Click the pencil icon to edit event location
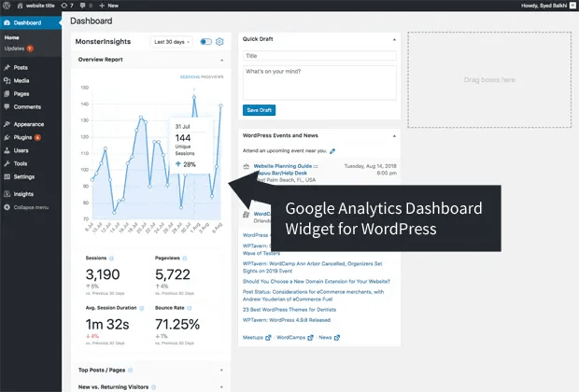This screenshot has height=392, width=579. tap(332, 150)
